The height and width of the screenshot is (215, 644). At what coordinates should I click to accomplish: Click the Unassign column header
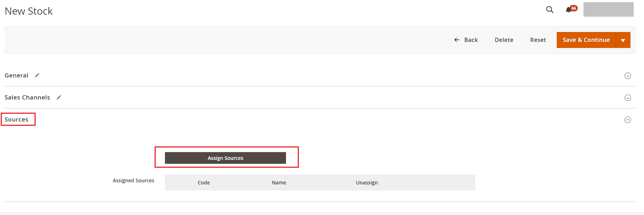coord(367,183)
